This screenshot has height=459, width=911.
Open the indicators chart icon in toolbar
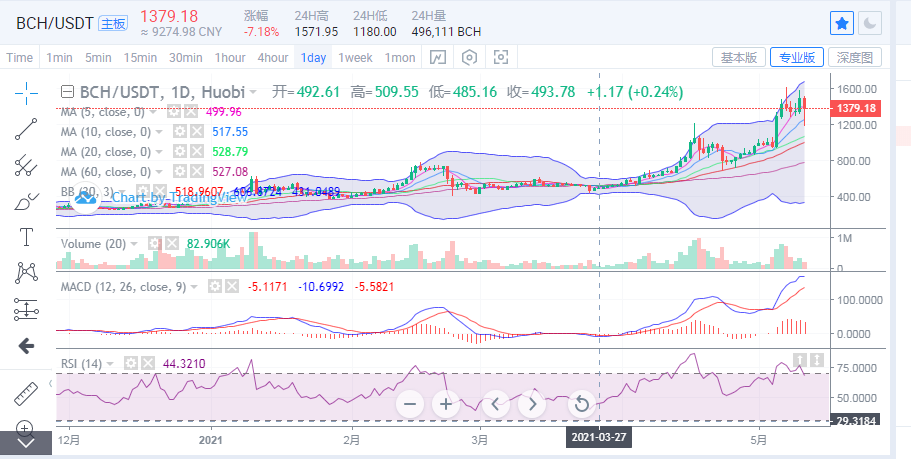pos(438,57)
